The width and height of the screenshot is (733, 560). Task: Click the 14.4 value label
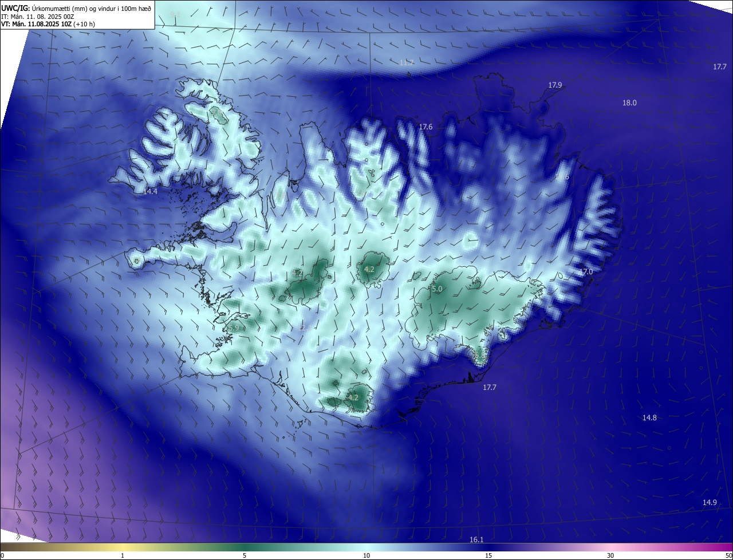coord(150,192)
